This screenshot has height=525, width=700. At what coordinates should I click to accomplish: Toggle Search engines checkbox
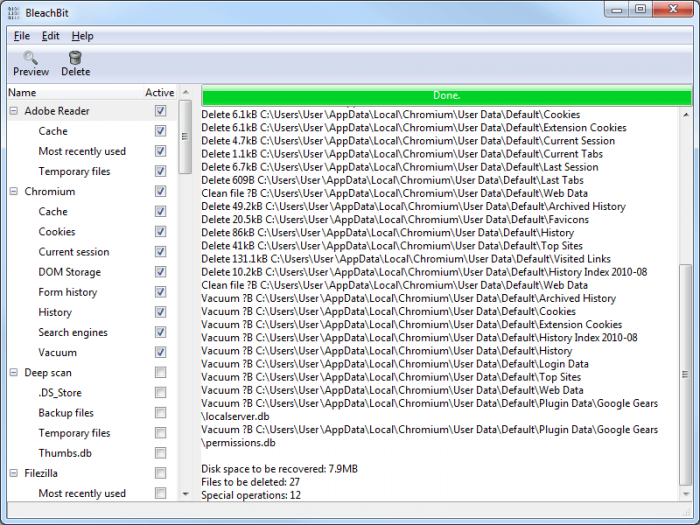pyautogui.click(x=160, y=332)
